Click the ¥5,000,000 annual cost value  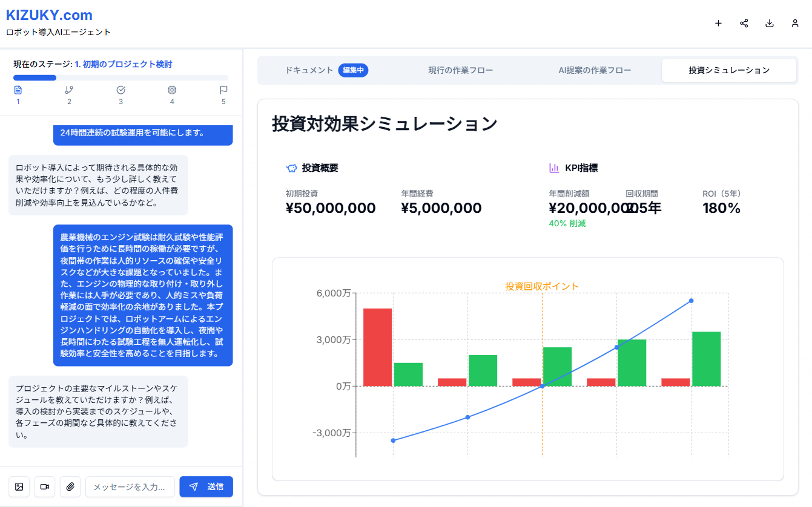click(441, 208)
